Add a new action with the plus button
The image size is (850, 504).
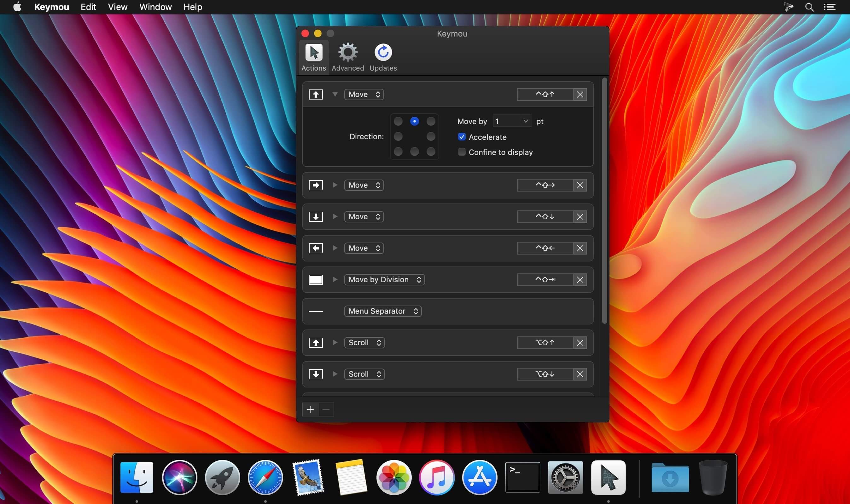310,409
